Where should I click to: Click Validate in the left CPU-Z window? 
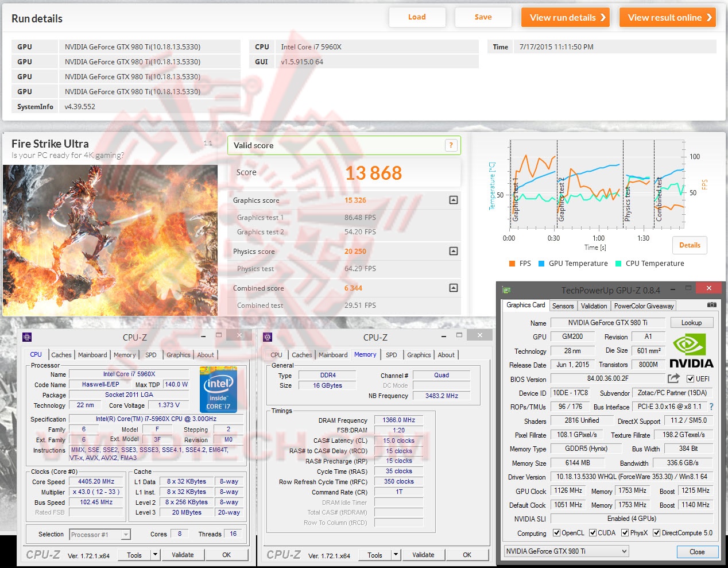[x=183, y=555]
